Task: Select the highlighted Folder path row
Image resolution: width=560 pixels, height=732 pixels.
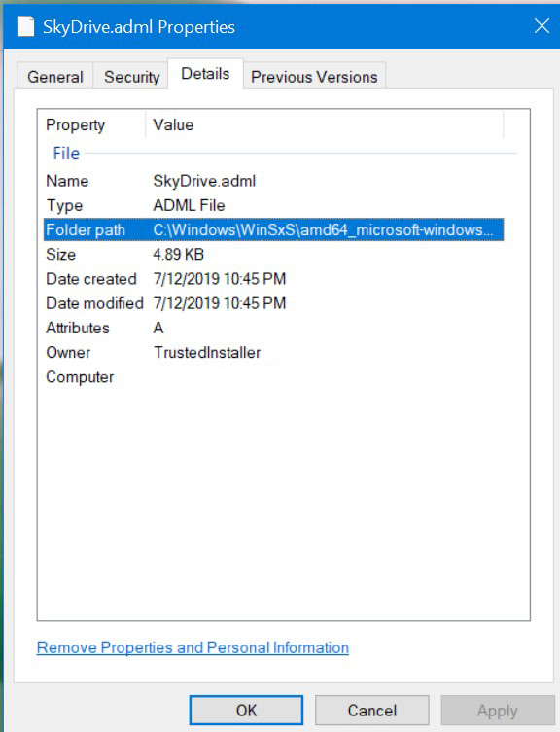Action: click(x=274, y=229)
